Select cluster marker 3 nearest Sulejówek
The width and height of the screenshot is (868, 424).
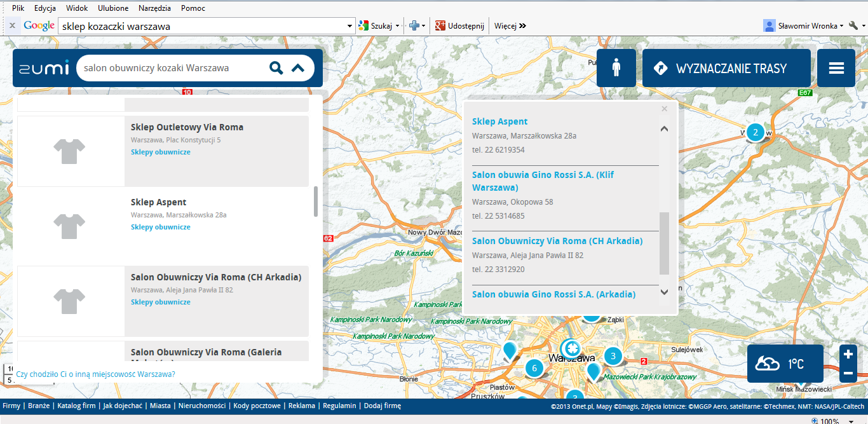(613, 356)
